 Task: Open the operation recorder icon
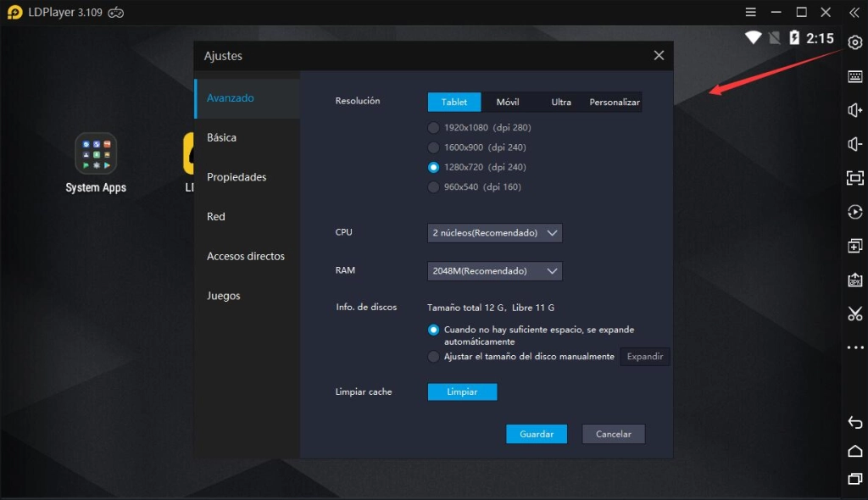(854, 212)
